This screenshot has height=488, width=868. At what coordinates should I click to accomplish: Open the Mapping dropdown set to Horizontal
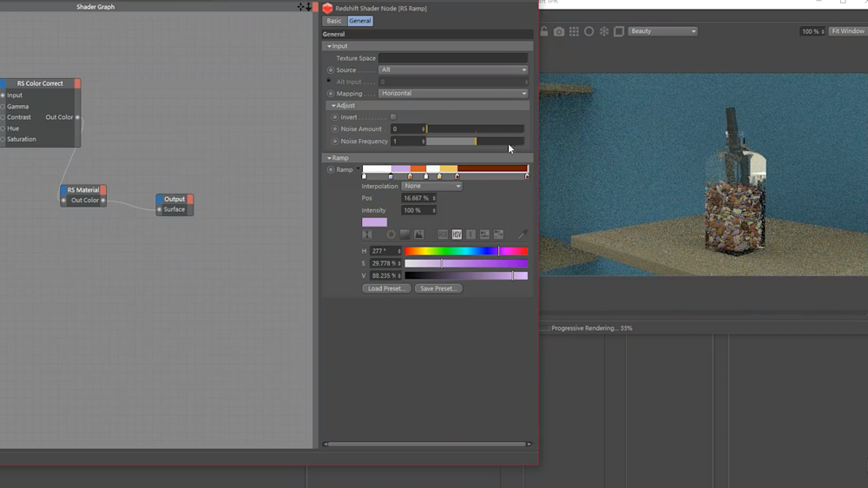453,93
